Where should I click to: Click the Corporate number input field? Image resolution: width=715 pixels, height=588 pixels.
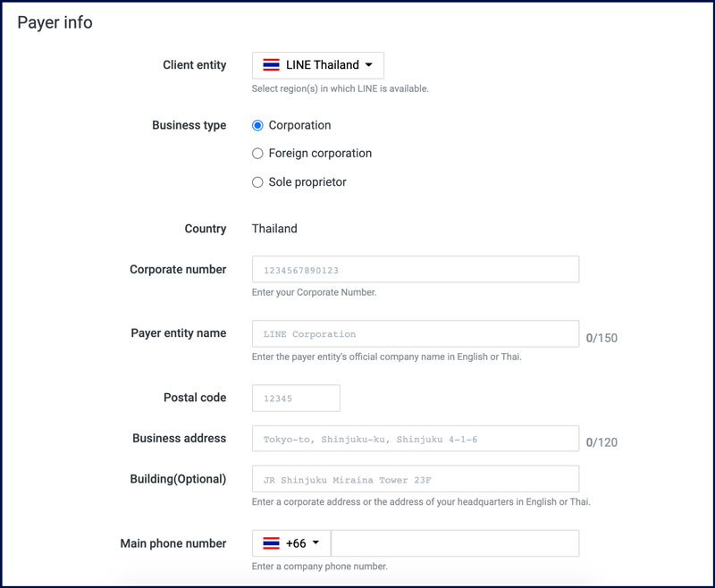click(416, 269)
